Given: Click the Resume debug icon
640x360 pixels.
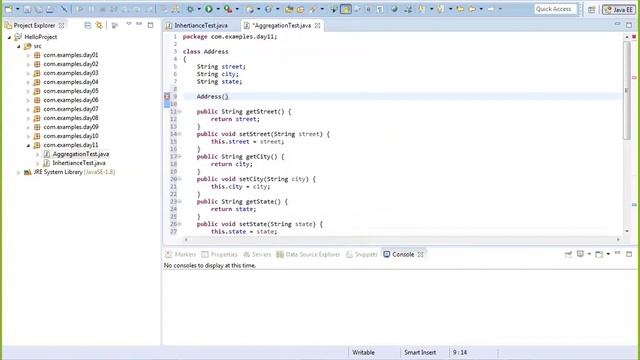Looking at the screenshot, I should 80,9.
